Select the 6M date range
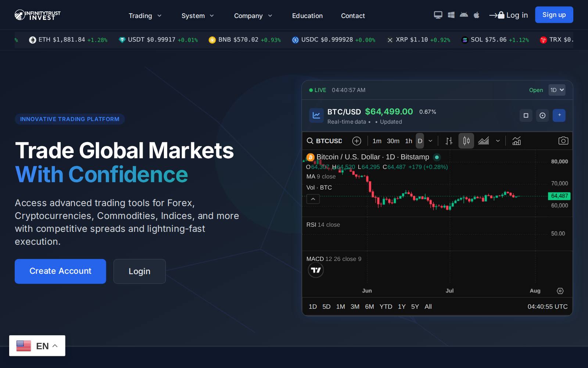This screenshot has width=588, height=368. (369, 307)
